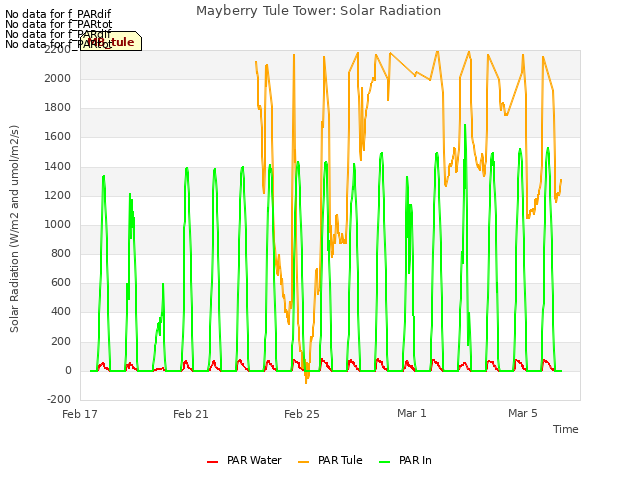Viewport: 640px width, 480px height.
Task: Click the top No data for f_PARdif message
Action: [x=58, y=14]
